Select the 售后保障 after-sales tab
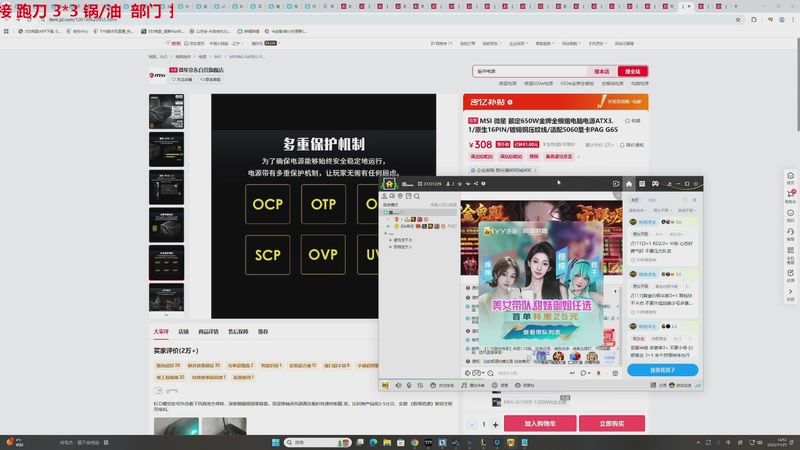 point(238,332)
